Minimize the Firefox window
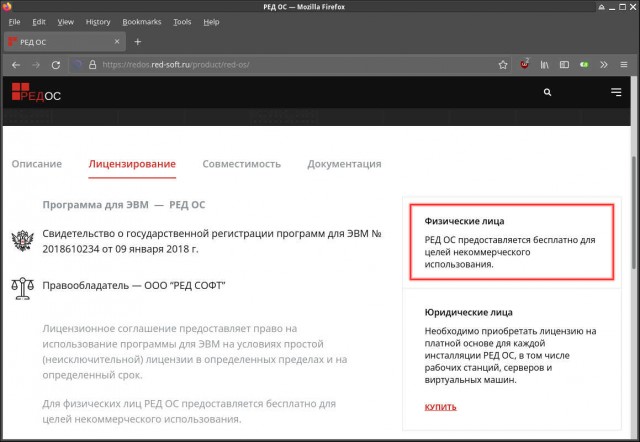 612,7
